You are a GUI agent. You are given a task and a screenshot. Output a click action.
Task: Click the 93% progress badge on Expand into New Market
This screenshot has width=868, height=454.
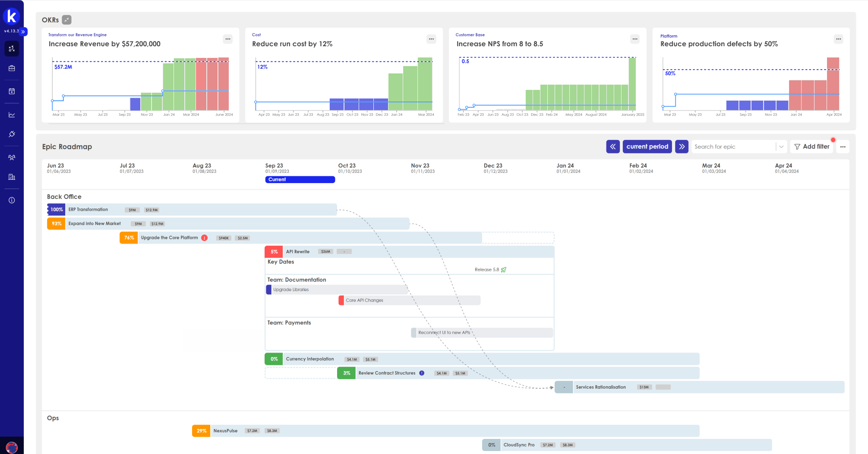(56, 224)
